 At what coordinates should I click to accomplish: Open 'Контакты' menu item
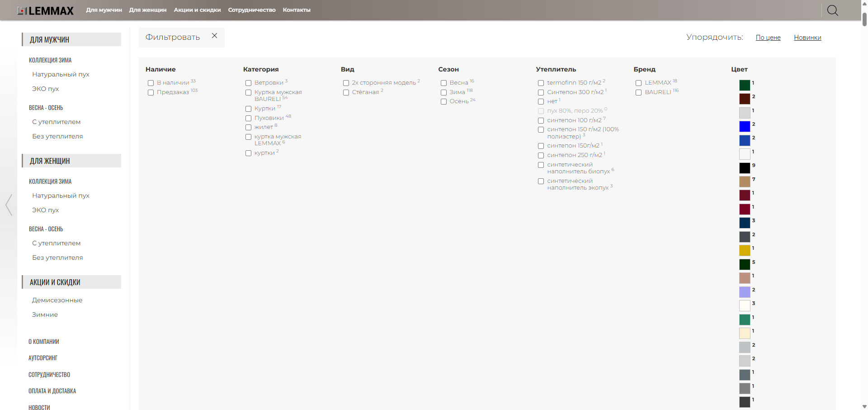[x=297, y=10]
